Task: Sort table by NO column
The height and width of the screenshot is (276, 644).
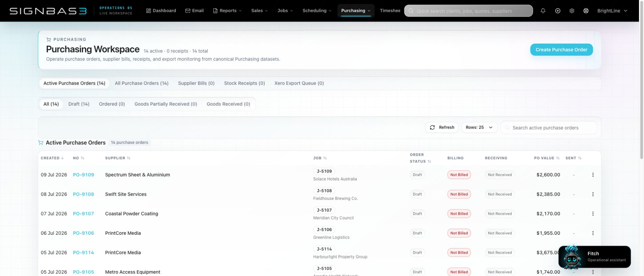Action: point(79,158)
